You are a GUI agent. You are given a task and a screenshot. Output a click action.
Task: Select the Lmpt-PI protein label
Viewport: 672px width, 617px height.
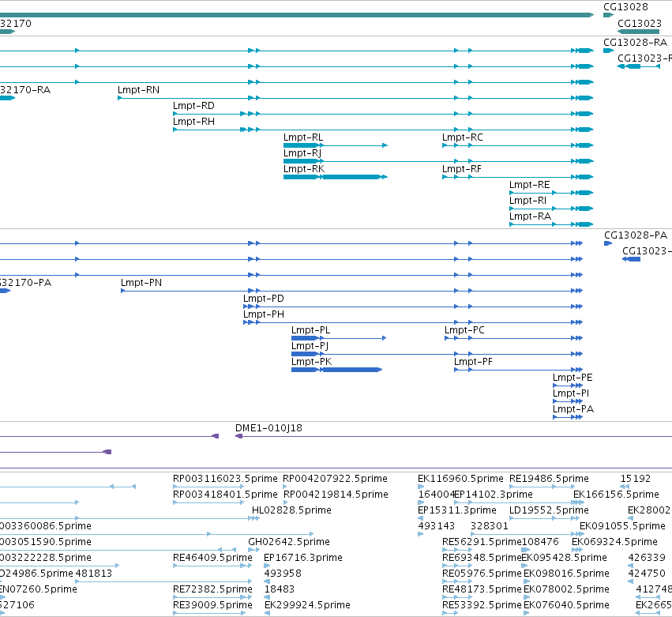(571, 393)
